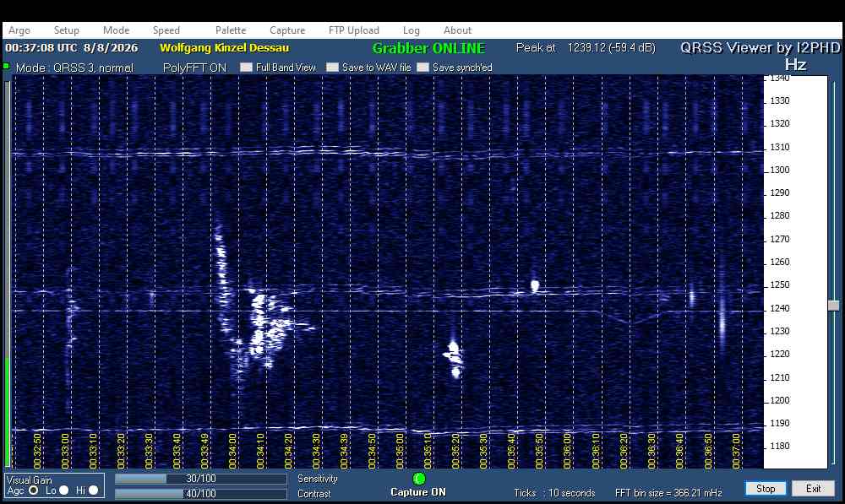Click the 1310 Hz frequency scale label

[779, 147]
